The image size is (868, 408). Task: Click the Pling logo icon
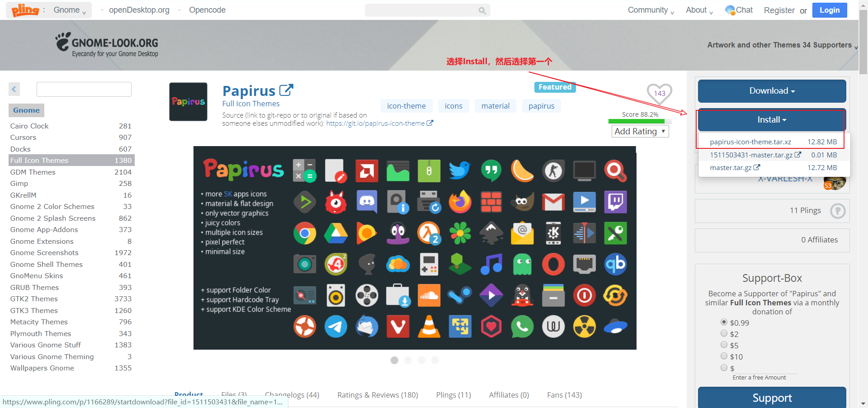click(x=25, y=10)
